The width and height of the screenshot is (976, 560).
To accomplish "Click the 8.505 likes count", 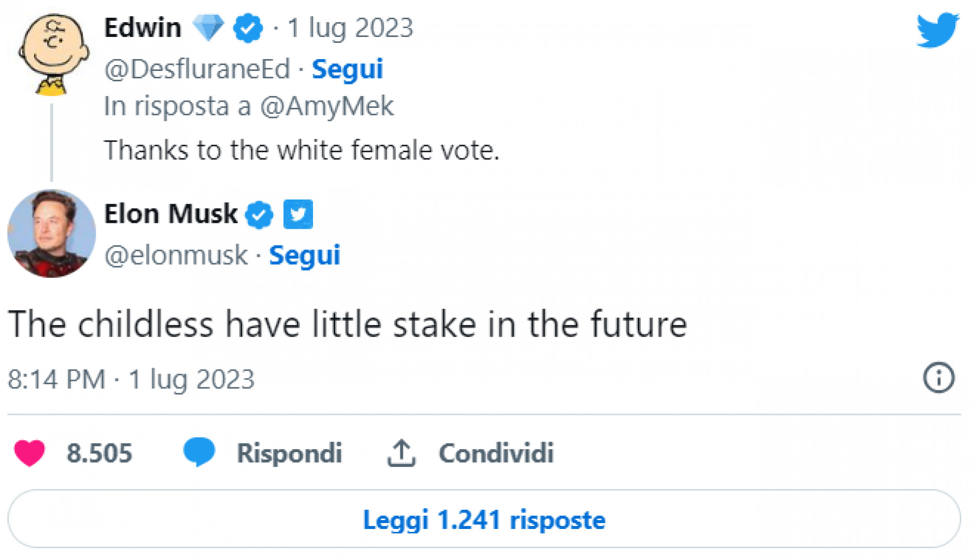I will [100, 453].
